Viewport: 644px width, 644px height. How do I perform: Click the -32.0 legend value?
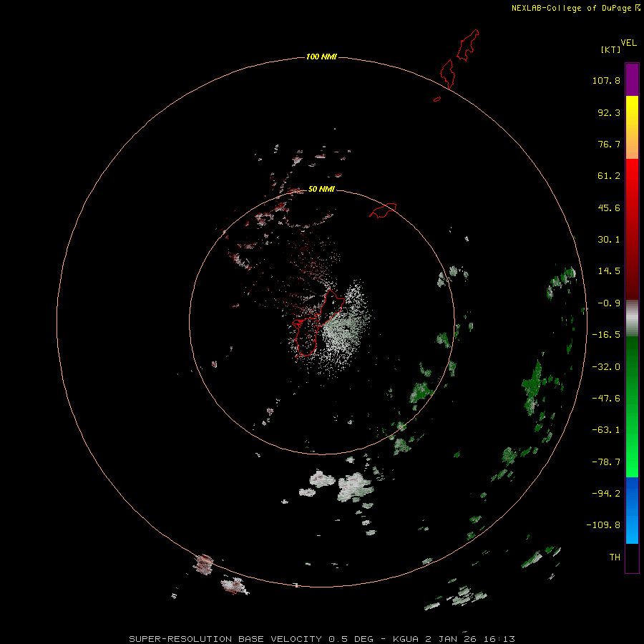(606, 367)
